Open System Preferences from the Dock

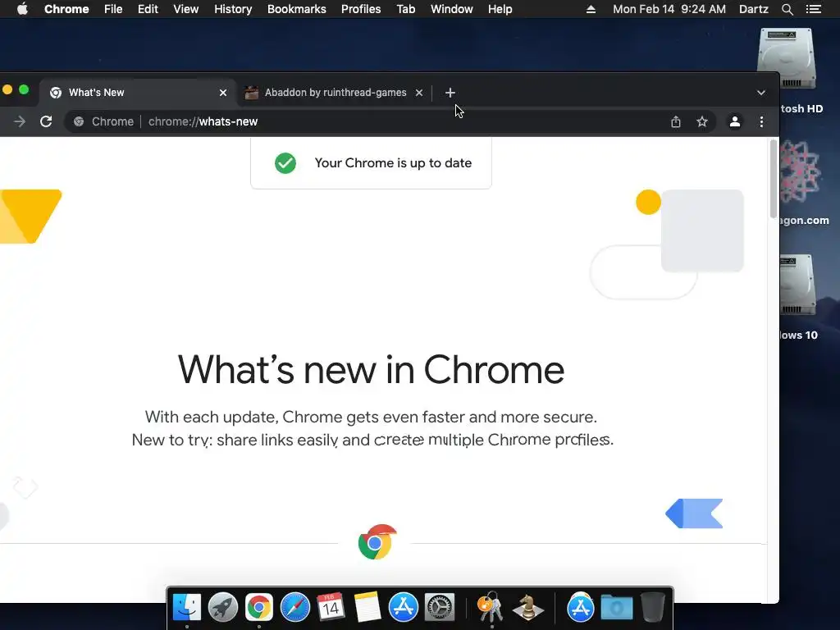[440, 607]
